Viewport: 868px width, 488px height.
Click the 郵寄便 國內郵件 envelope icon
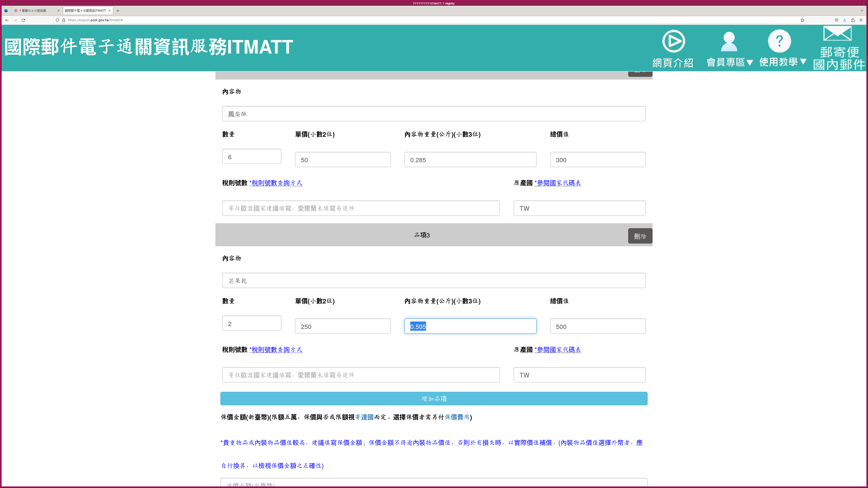point(838,34)
